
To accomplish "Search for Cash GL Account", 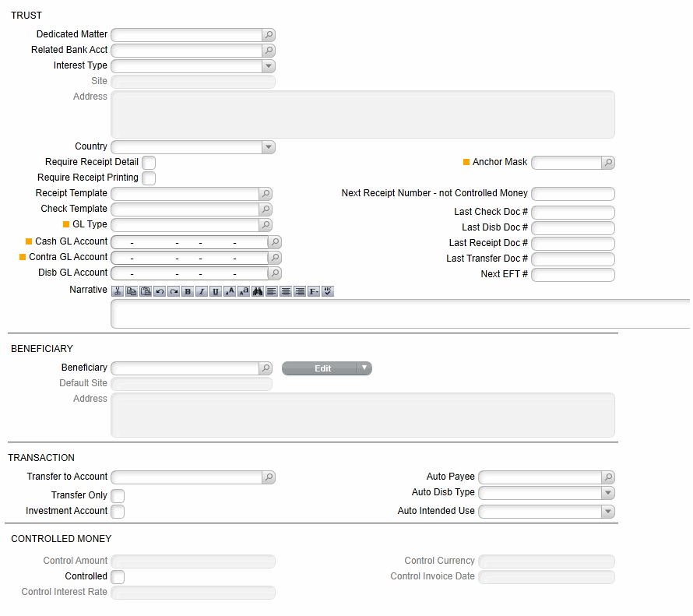I will [x=275, y=241].
